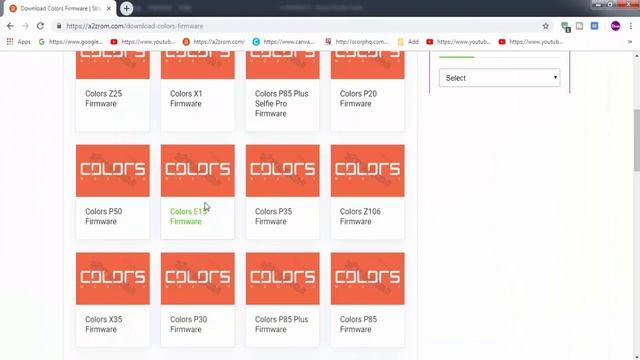Click the scrollbar down arrow
Viewport: 640px width, 360px height.
636,357
